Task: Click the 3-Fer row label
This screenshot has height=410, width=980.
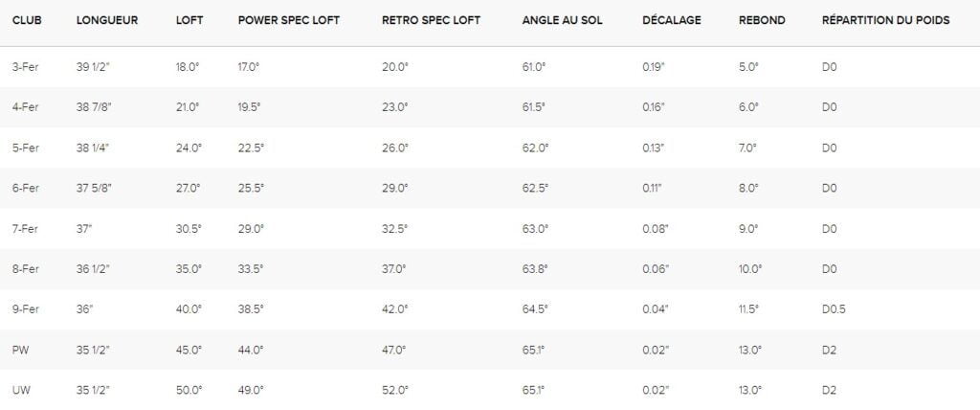Action: [x=26, y=67]
